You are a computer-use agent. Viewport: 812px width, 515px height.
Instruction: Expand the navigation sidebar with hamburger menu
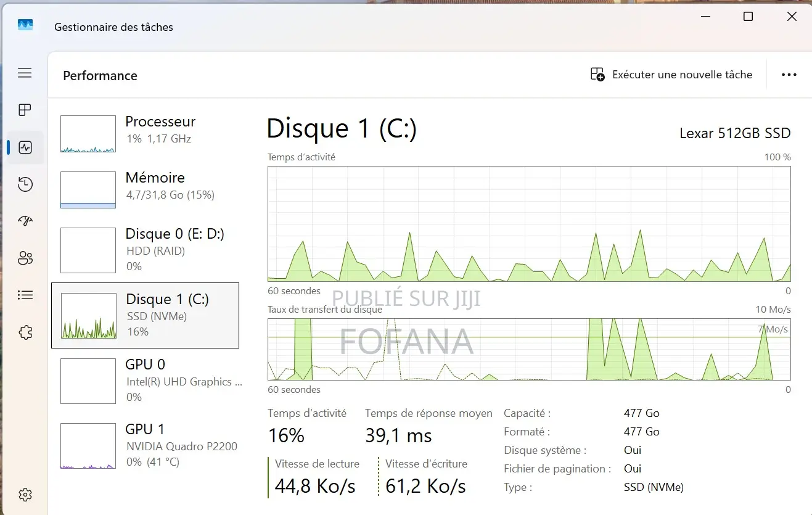pos(25,73)
